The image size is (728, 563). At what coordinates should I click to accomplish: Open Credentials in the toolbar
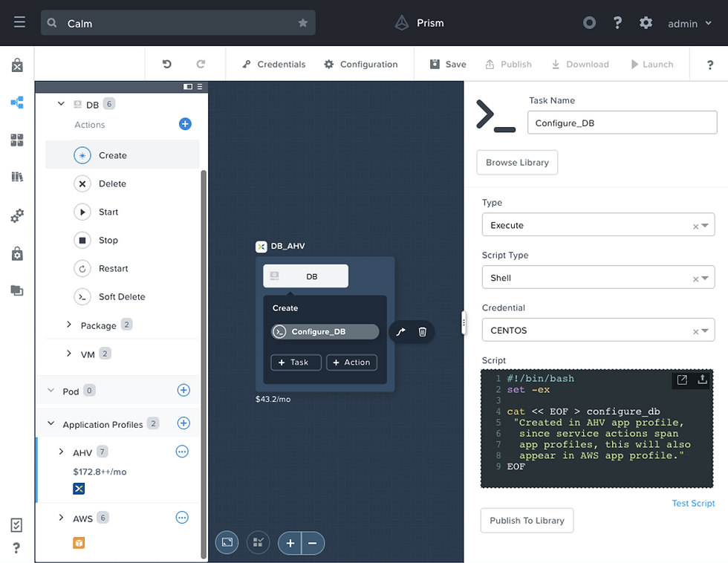coord(274,64)
